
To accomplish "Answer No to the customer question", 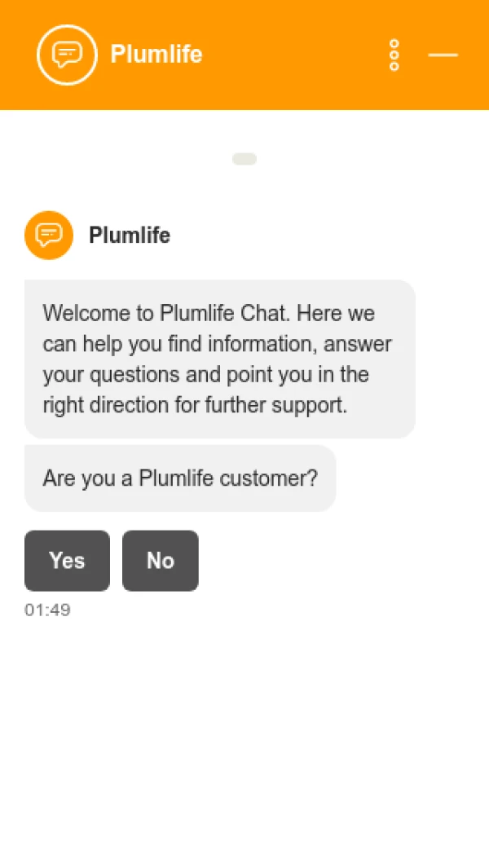I will (x=161, y=561).
